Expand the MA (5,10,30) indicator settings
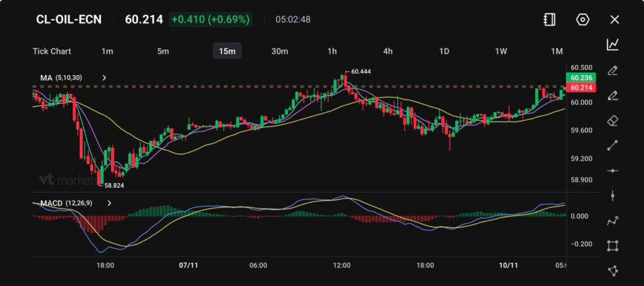Viewport: 644px width, 286px height. (x=104, y=77)
